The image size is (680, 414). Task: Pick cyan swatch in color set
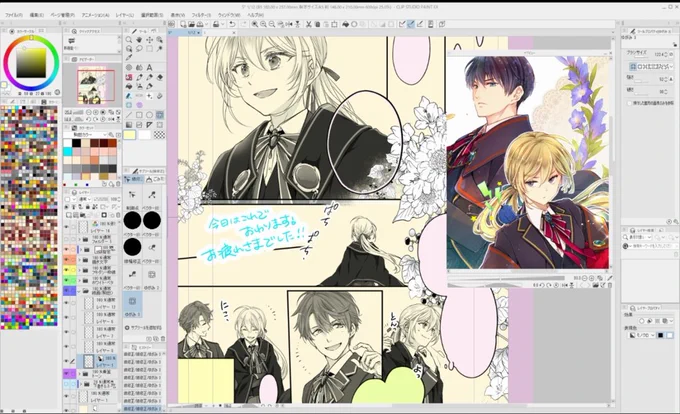(x=68, y=151)
